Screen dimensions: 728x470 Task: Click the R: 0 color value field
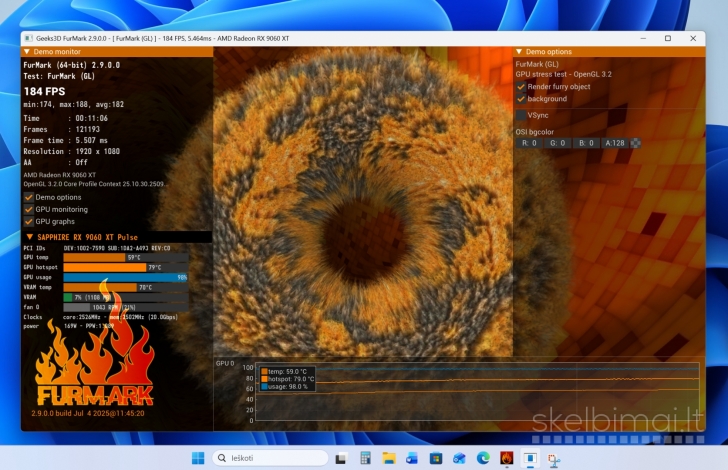click(530, 143)
